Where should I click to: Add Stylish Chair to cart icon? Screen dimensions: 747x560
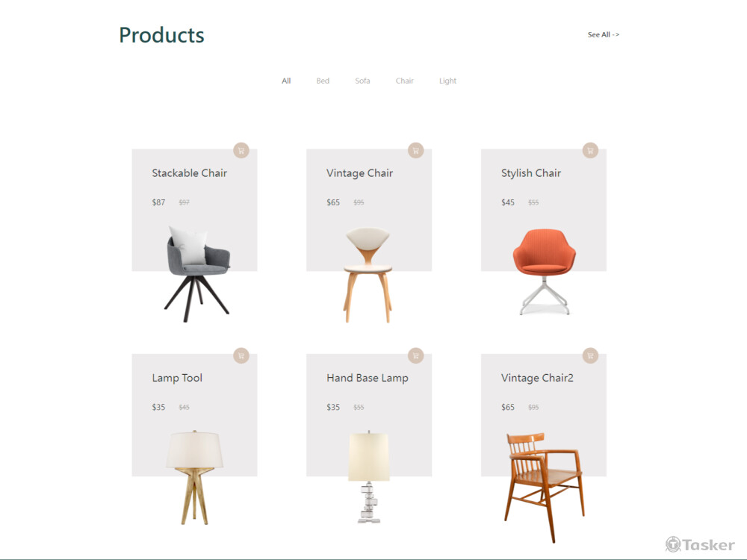[590, 151]
